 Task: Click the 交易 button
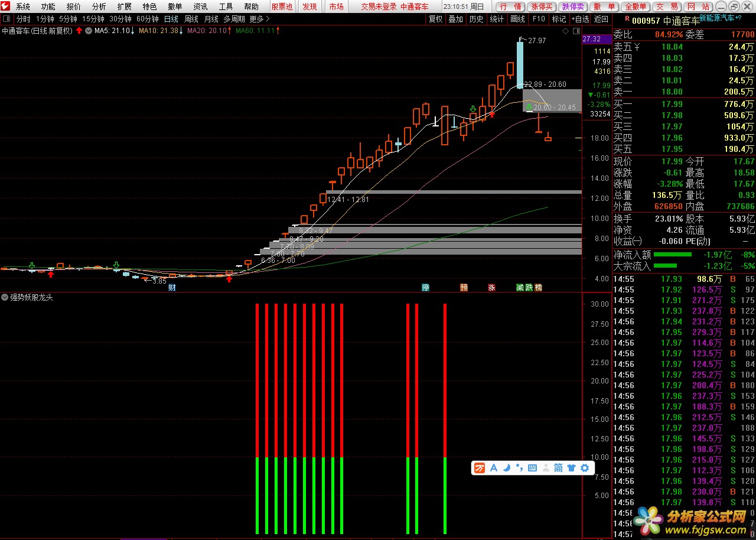(x=667, y=7)
